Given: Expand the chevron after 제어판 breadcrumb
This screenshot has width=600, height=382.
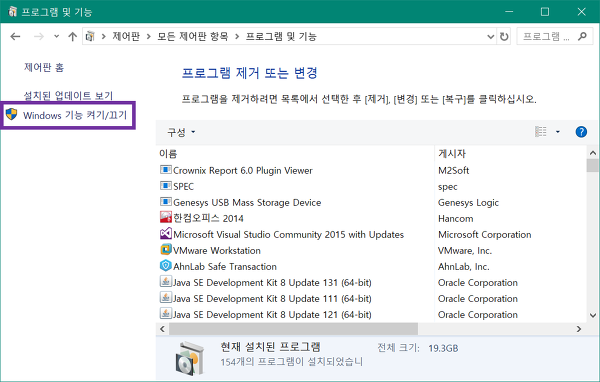Looking at the screenshot, I should (x=148, y=37).
